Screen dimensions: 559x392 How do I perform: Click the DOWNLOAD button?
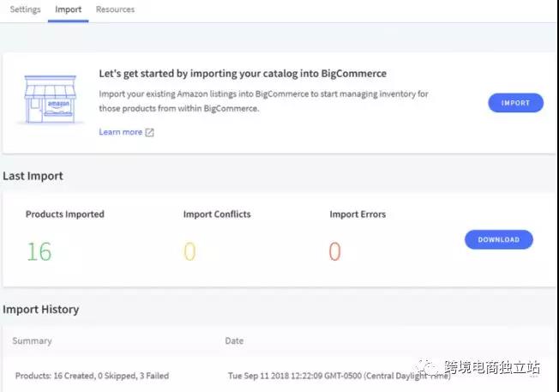click(x=499, y=239)
